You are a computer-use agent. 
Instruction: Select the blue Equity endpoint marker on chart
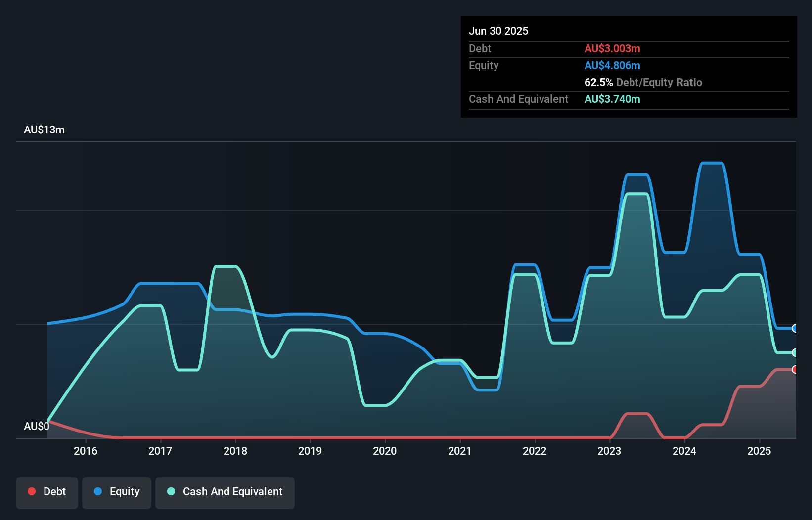(795, 328)
